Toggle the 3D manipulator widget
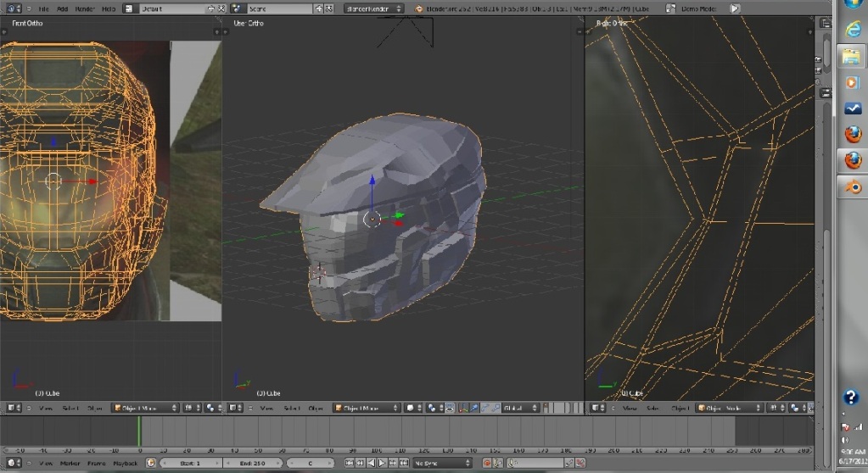 point(462,409)
